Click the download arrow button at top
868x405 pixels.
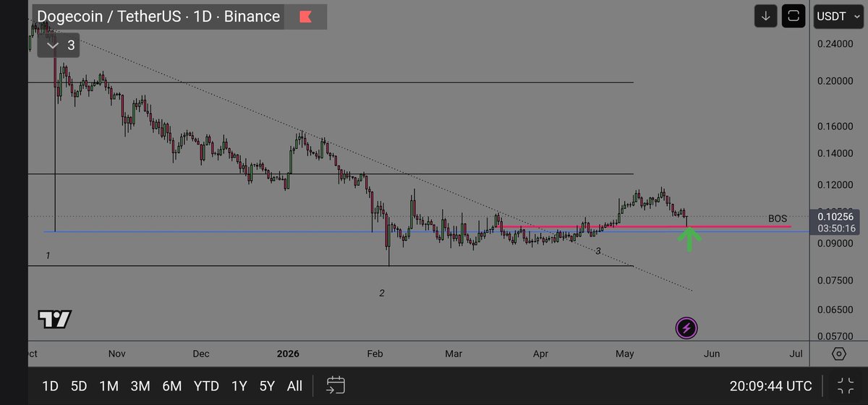765,15
